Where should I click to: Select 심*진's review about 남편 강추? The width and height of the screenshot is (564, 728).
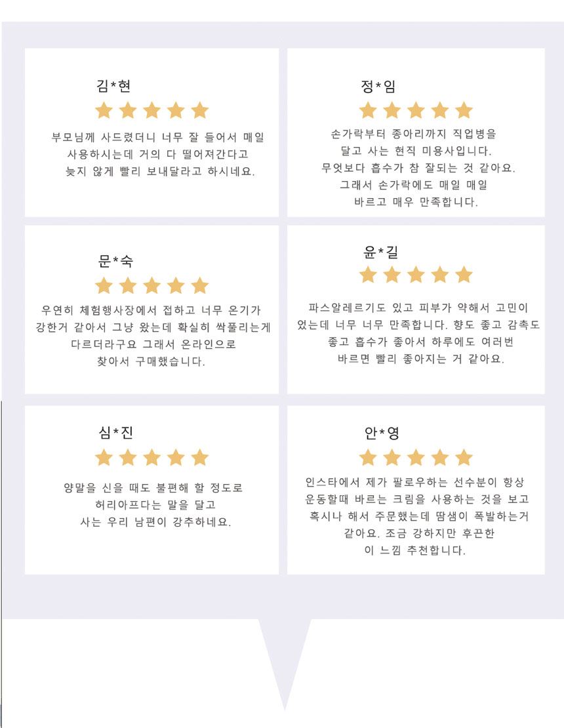(x=153, y=504)
